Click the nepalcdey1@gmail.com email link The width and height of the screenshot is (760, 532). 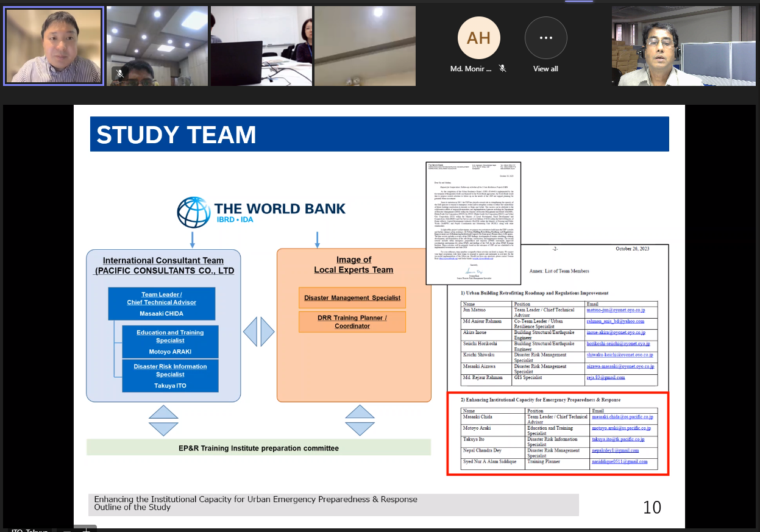[x=615, y=450]
